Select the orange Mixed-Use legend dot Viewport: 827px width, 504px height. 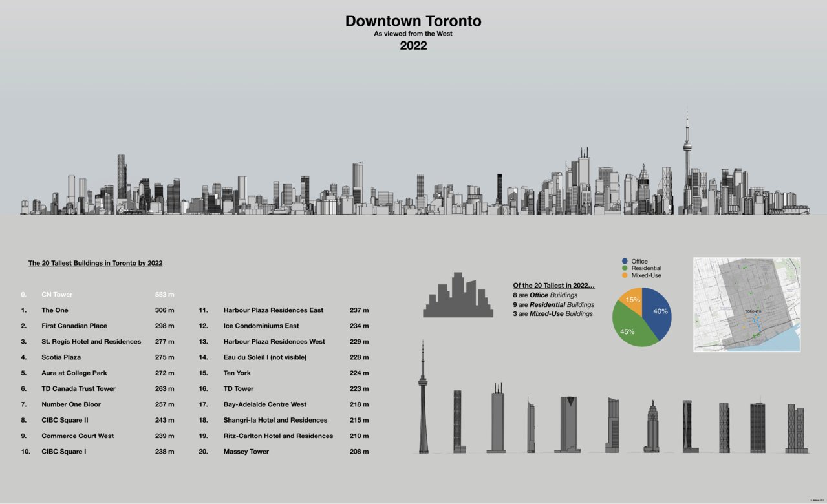(625, 275)
